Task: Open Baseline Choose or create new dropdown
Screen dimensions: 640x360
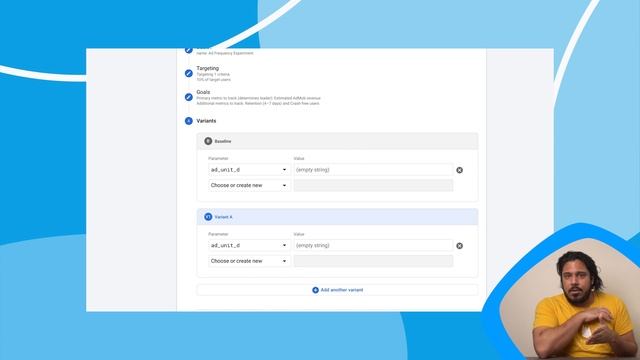Action: [249, 185]
